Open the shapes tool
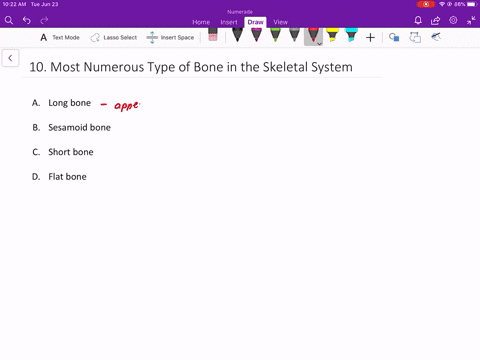The image size is (480, 360). click(x=394, y=37)
